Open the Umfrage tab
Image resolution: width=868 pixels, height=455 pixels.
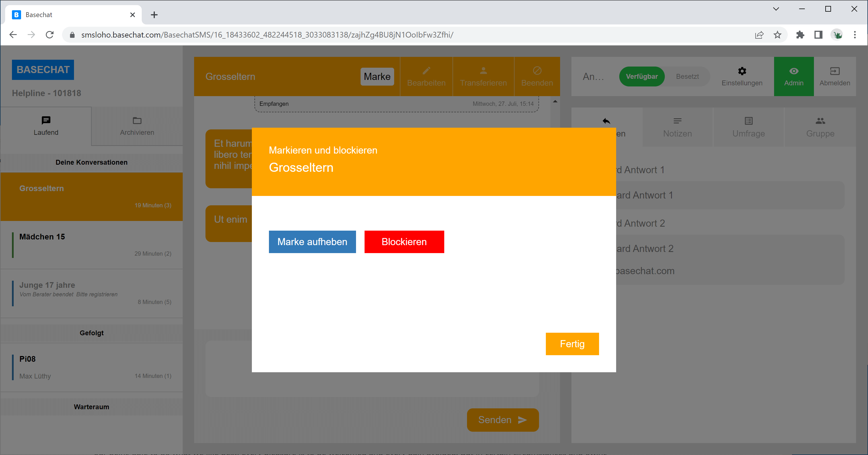(748, 127)
